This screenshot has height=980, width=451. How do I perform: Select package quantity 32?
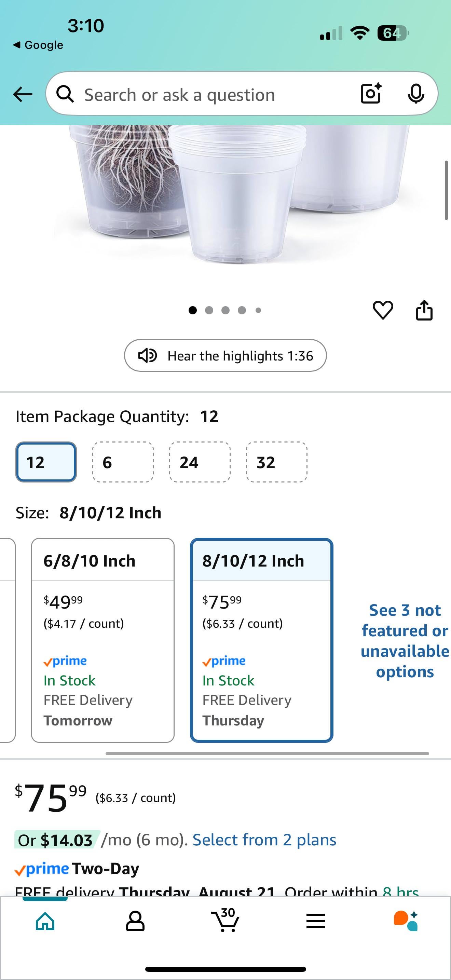point(277,462)
